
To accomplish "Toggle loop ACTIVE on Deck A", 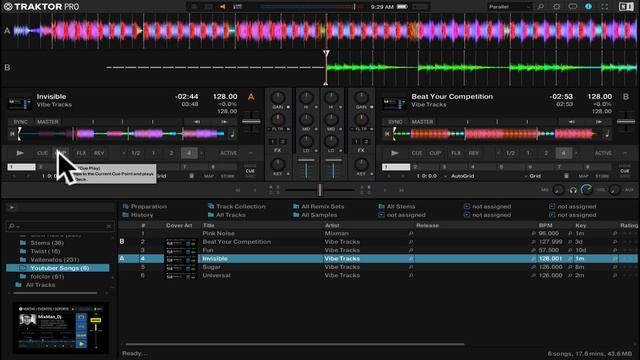I will tap(228, 153).
